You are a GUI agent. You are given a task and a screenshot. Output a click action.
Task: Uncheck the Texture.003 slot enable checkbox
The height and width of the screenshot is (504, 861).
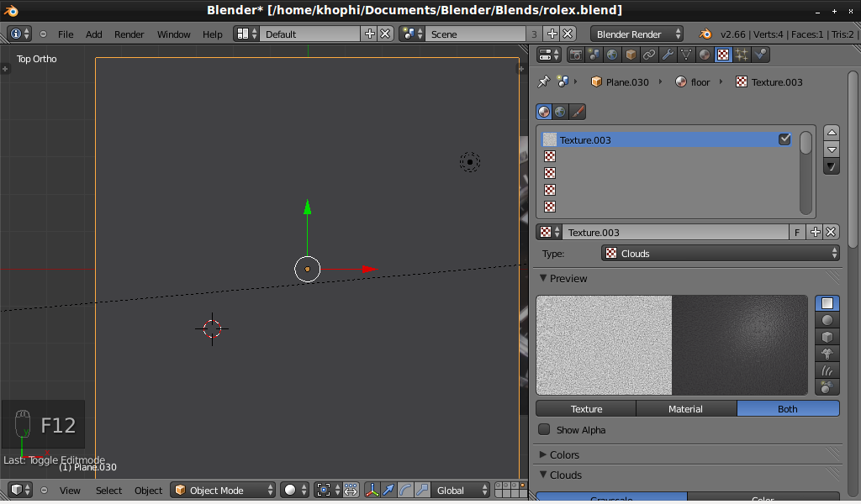784,139
